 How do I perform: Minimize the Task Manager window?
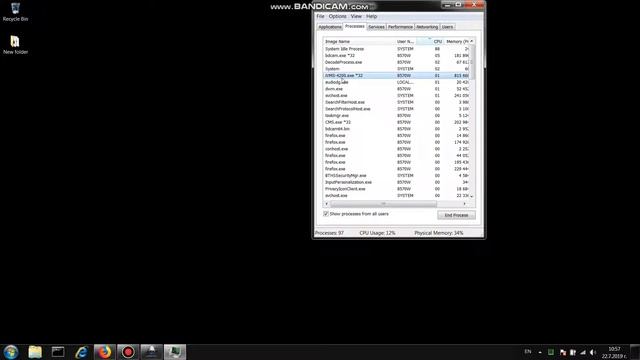[x=447, y=5]
